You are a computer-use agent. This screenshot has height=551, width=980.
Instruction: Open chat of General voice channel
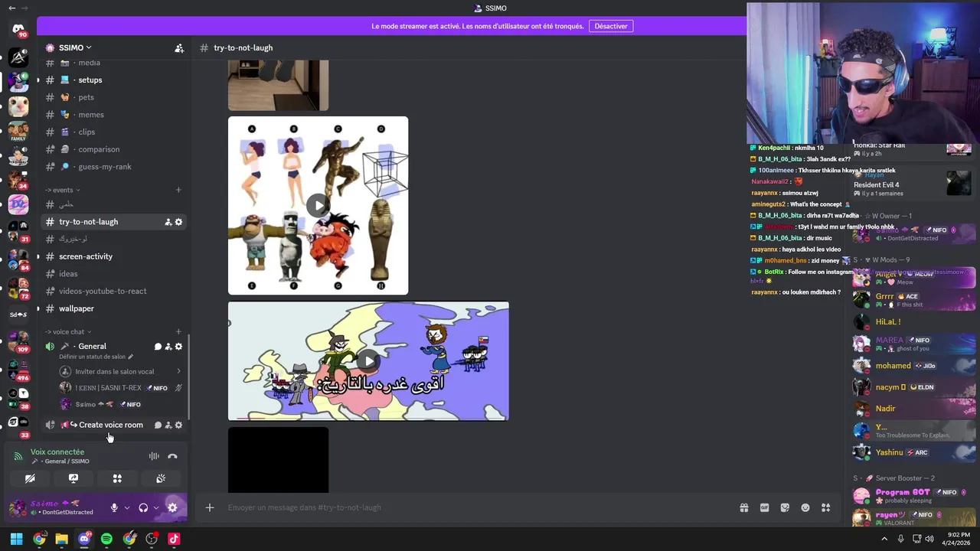[158, 347]
